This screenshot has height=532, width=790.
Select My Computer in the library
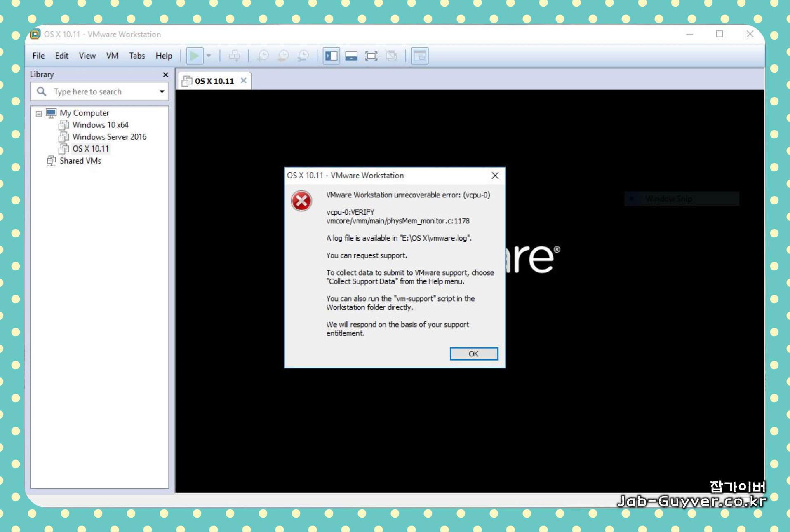[x=85, y=112]
